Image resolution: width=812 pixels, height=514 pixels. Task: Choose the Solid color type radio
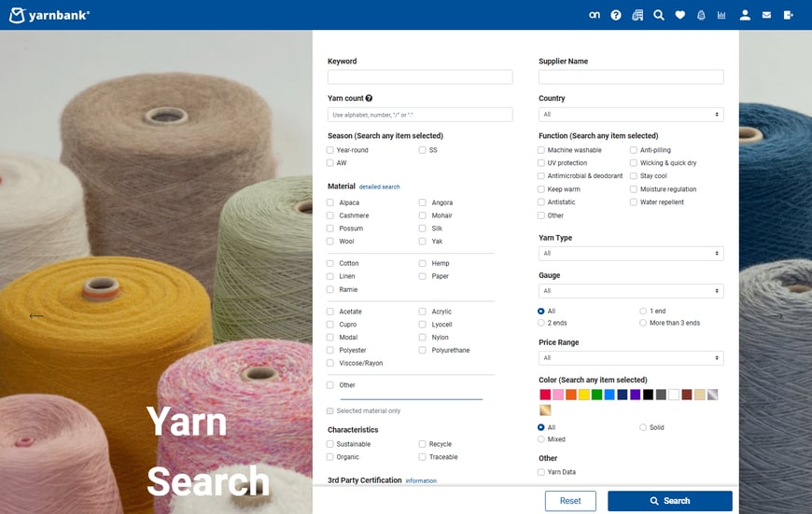tap(643, 427)
